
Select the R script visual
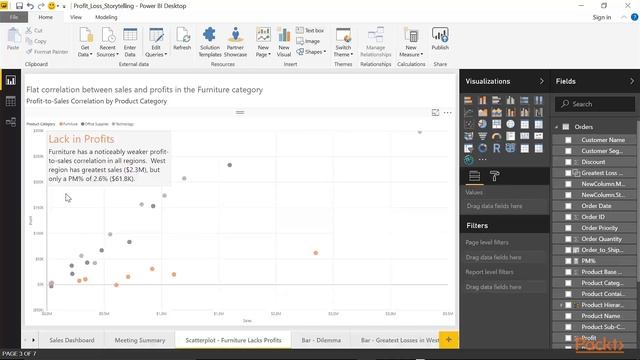click(x=496, y=148)
